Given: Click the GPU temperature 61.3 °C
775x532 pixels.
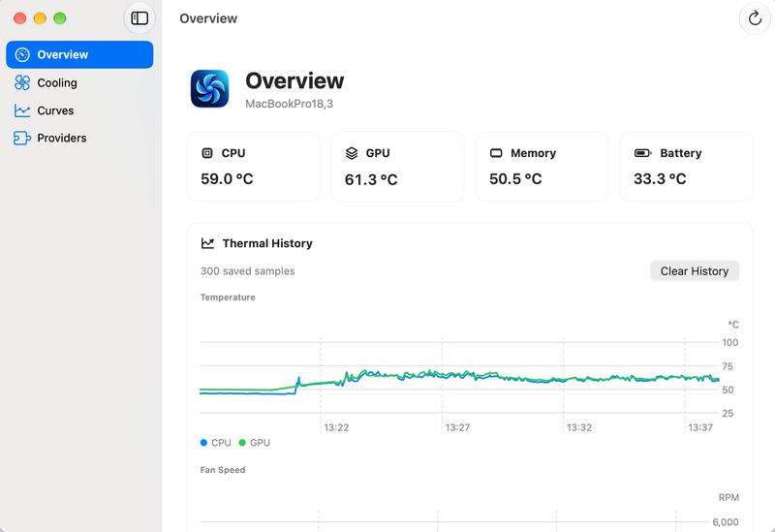Looking at the screenshot, I should (371, 179).
